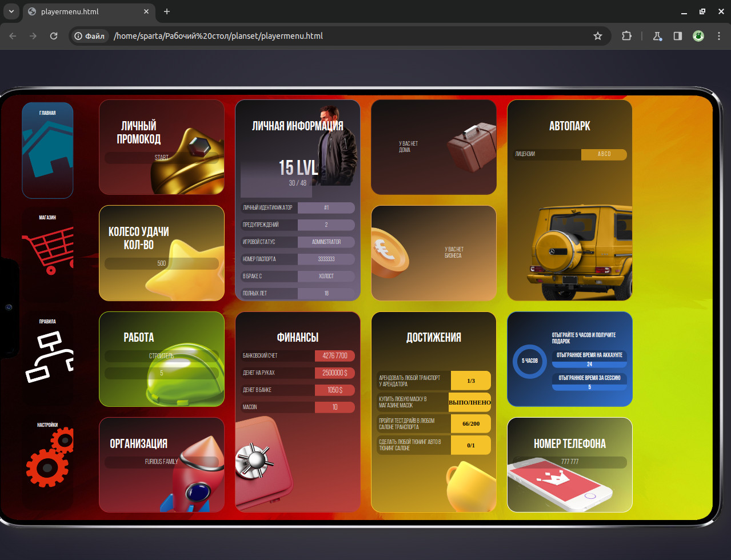The height and width of the screenshot is (560, 731).
Task: Toggle the browser side panel
Action: click(x=678, y=36)
